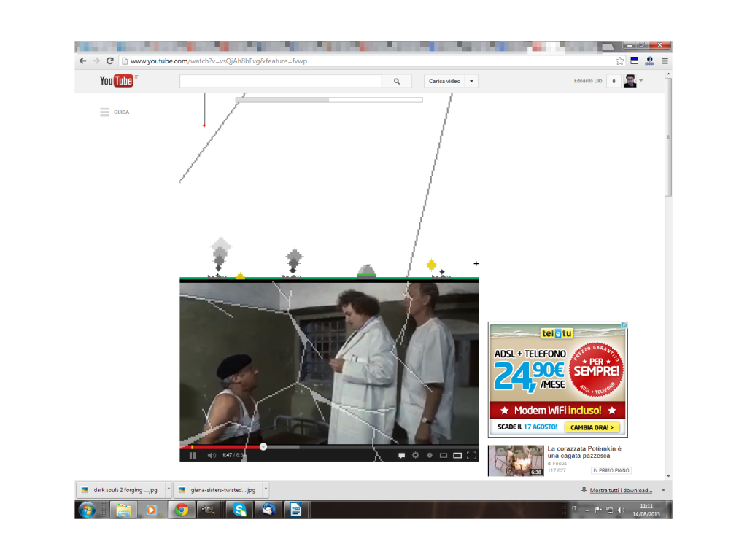Mute the video using the speaker icon

(212, 456)
